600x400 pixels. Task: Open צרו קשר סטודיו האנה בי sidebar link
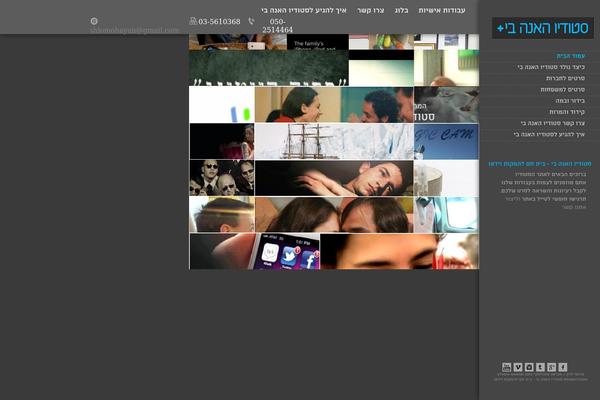553,123
